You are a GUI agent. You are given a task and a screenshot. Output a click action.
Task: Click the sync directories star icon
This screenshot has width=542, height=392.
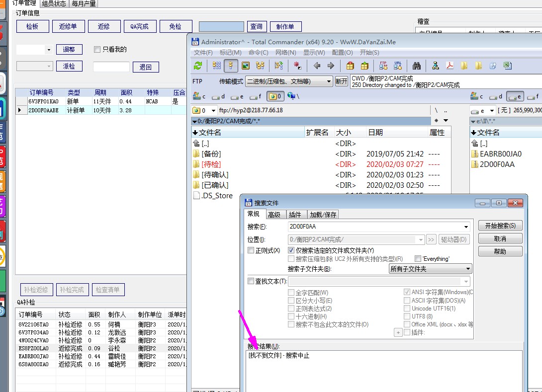[x=436, y=121]
